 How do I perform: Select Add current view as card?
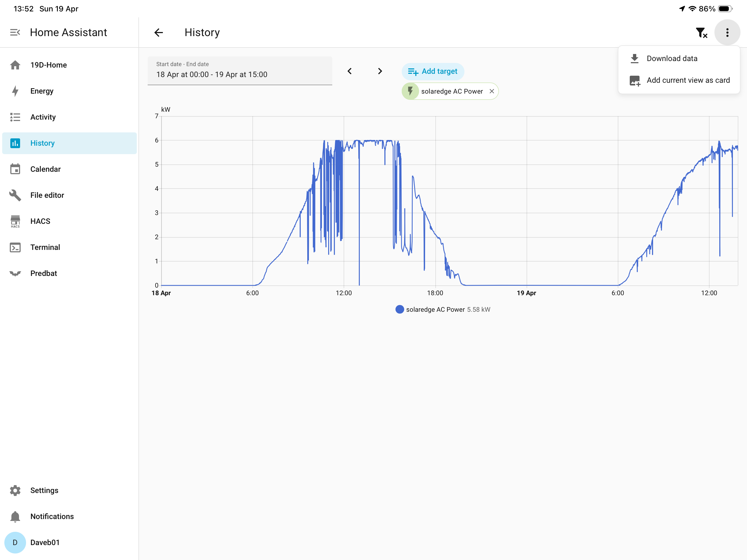(679, 80)
